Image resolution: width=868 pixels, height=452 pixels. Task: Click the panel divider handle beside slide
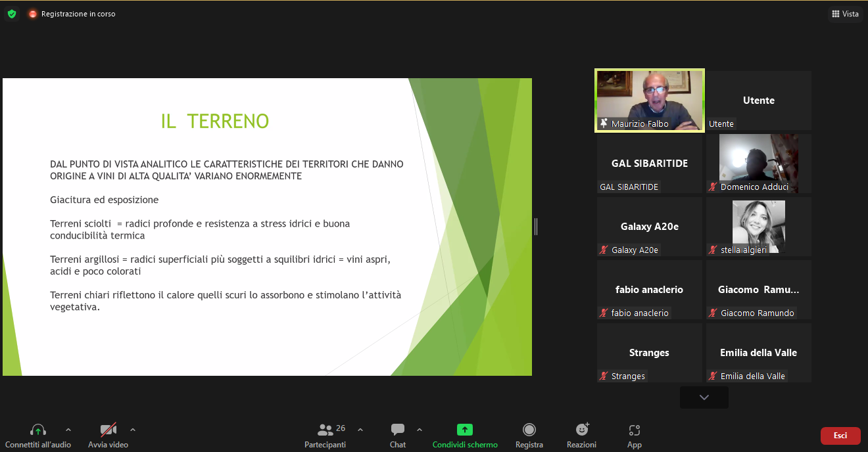536,227
